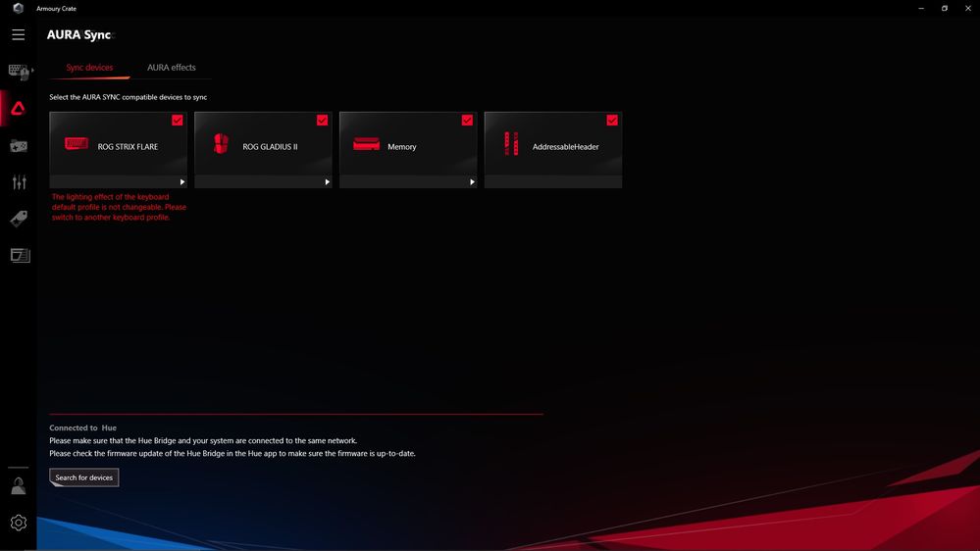Viewport: 980px width, 551px height.
Task: Click the ROG STRIX FLARE keyboard icon
Action: pyautogui.click(x=77, y=144)
